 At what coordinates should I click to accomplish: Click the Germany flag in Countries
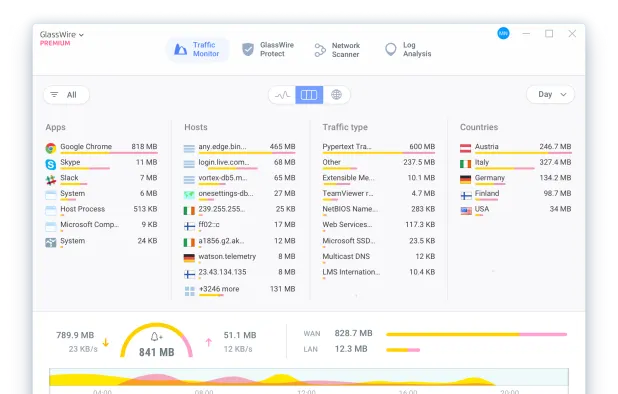(x=465, y=179)
